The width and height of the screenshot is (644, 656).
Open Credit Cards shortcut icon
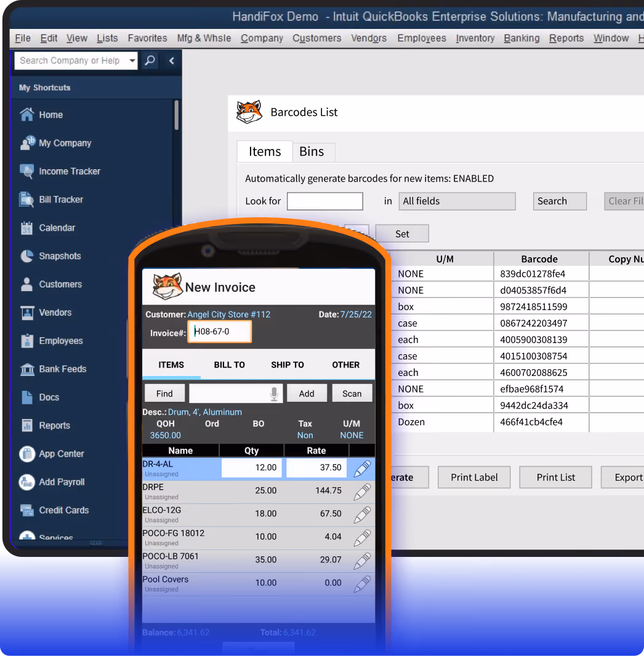pos(26,510)
